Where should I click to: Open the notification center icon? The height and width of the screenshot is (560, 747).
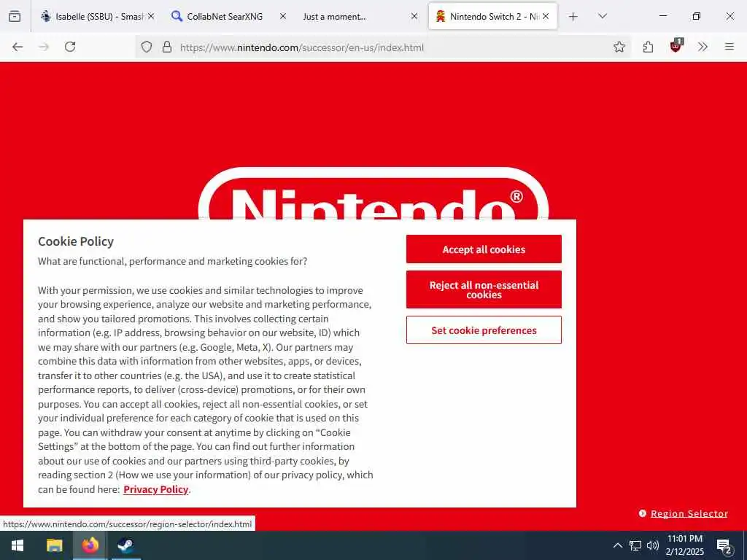(x=724, y=545)
